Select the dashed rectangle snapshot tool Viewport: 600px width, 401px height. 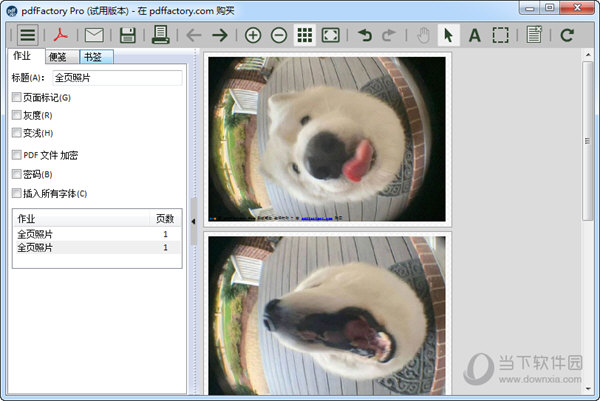coord(501,35)
